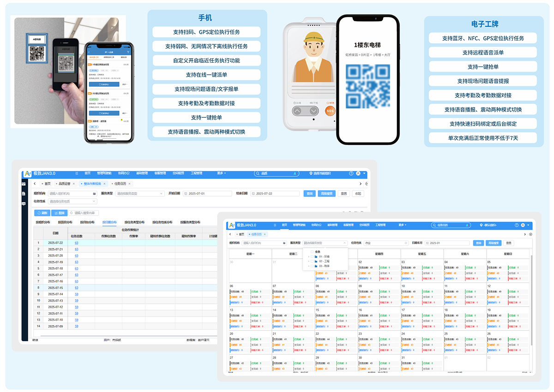Open 服务类型 dropdown in calendar window
This screenshot has width=554, height=392.
[x=325, y=243]
